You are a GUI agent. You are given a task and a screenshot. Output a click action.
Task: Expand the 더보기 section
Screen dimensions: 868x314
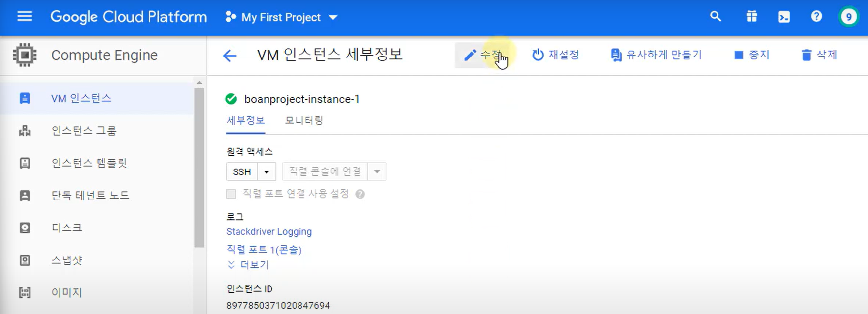click(x=248, y=265)
